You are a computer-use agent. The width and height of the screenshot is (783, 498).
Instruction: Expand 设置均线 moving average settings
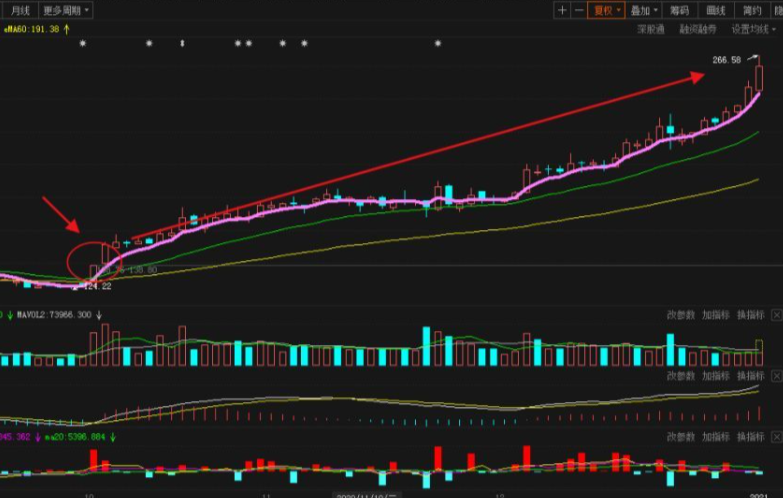(x=754, y=29)
